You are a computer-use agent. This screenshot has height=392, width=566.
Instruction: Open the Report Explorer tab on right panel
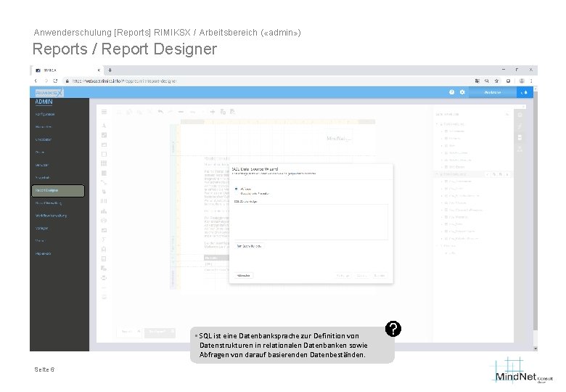coord(520,149)
